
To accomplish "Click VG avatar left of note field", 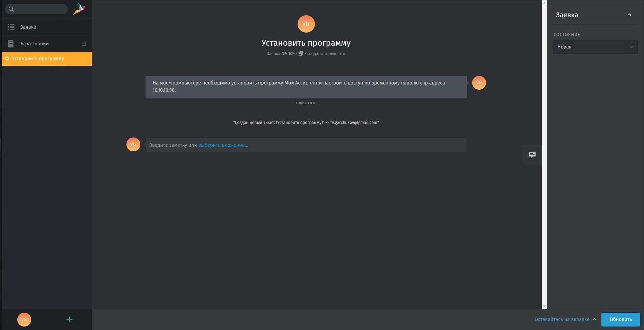I will pyautogui.click(x=133, y=144).
